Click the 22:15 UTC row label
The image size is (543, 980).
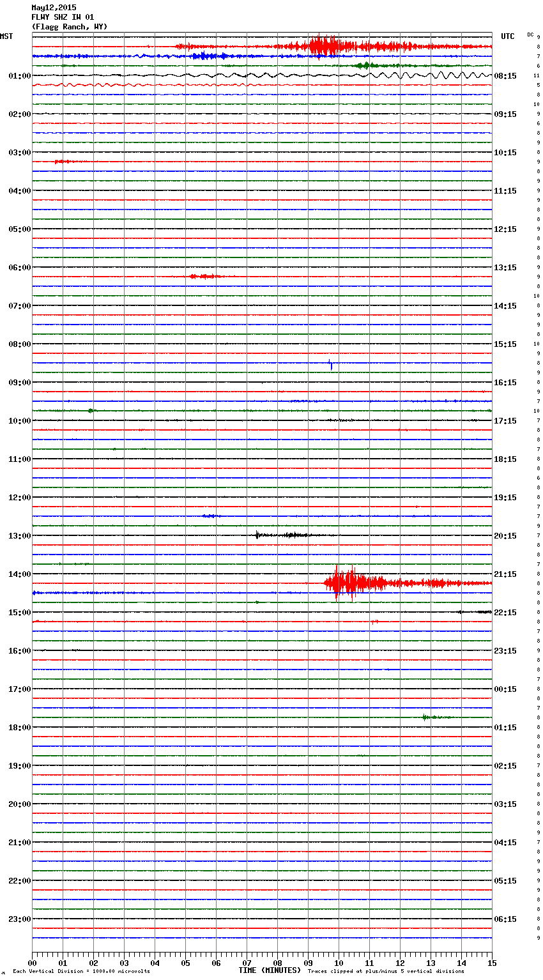tap(505, 613)
